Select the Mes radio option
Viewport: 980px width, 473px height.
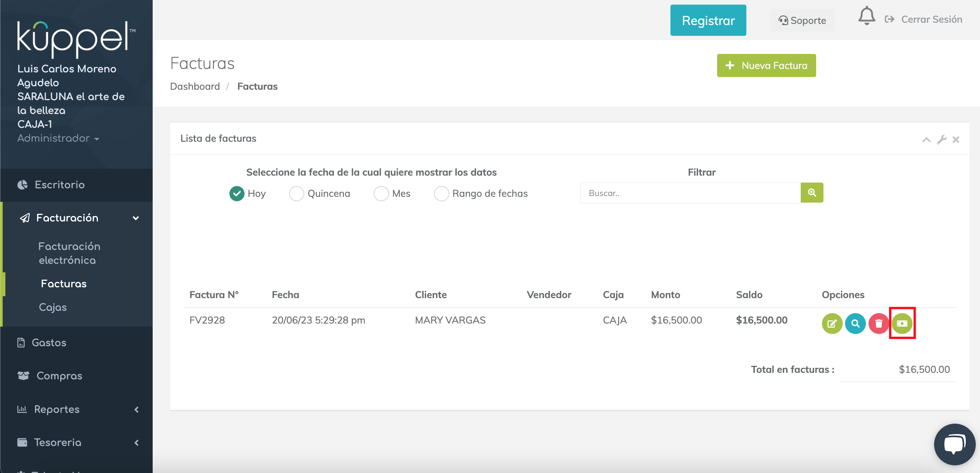tap(381, 193)
